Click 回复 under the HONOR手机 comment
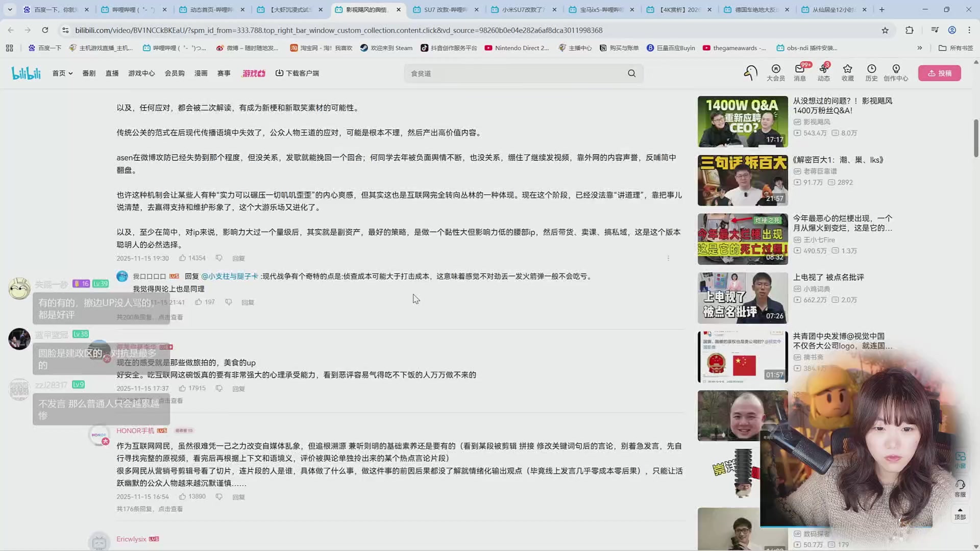Image resolution: width=980 pixels, height=551 pixels. coord(238,496)
